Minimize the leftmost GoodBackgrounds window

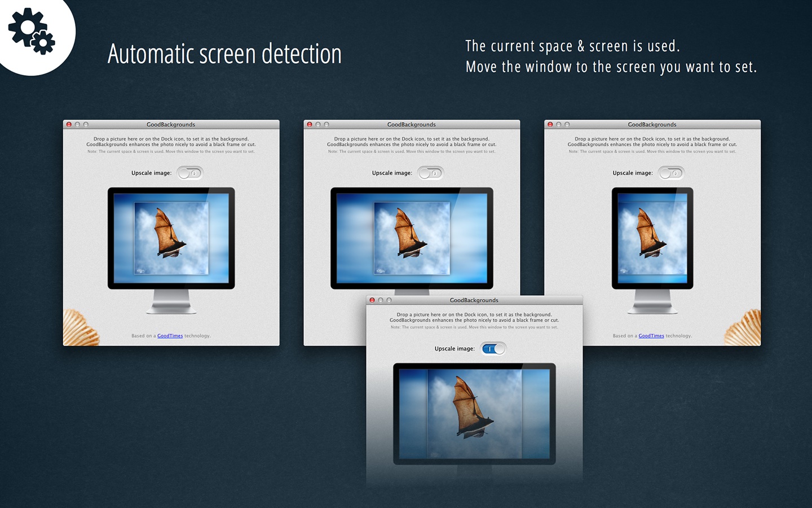click(77, 125)
